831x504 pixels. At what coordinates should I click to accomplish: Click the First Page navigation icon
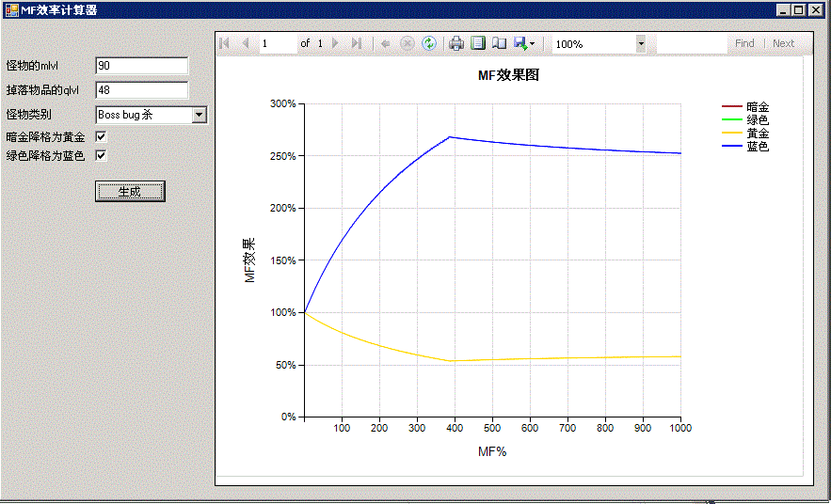[x=224, y=43]
